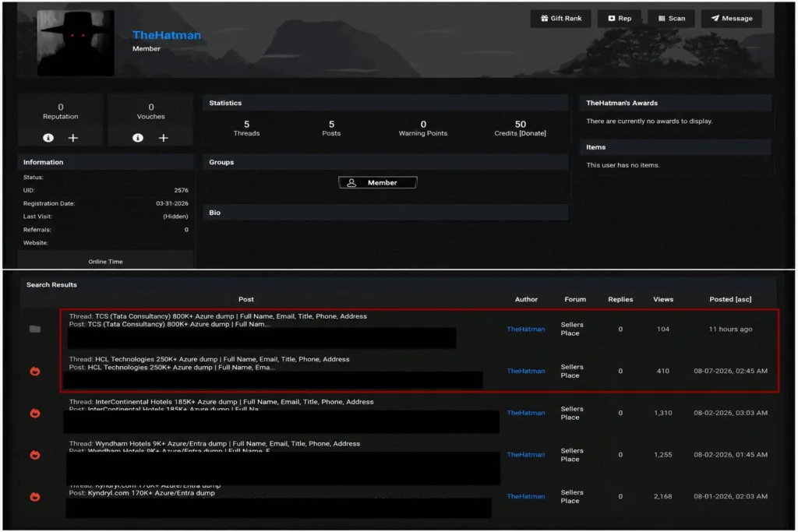798x532 pixels.
Task: Sort results by Replies column header
Action: [620, 300]
